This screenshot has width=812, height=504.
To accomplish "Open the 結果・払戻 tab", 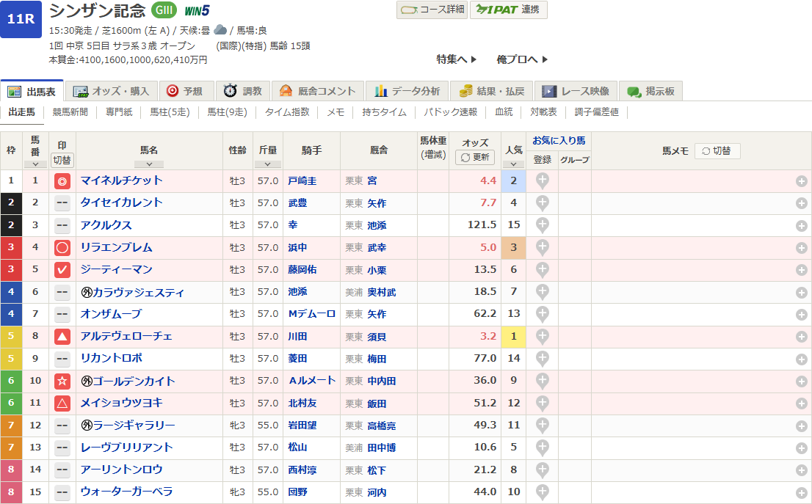I will pos(492,91).
